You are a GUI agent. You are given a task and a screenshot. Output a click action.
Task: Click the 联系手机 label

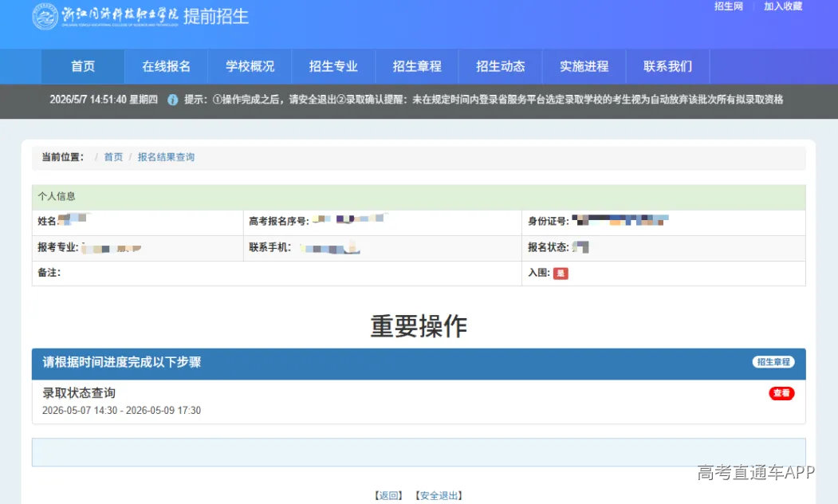pos(269,247)
